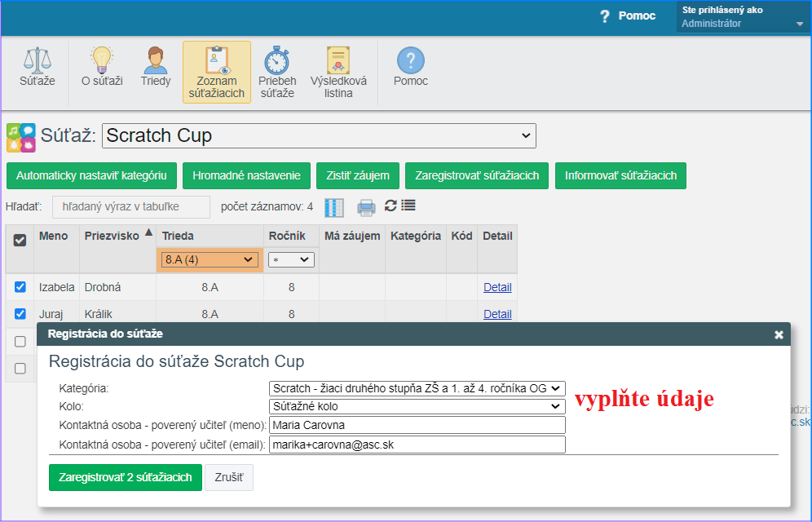Go to Triedy person icon

click(x=156, y=68)
